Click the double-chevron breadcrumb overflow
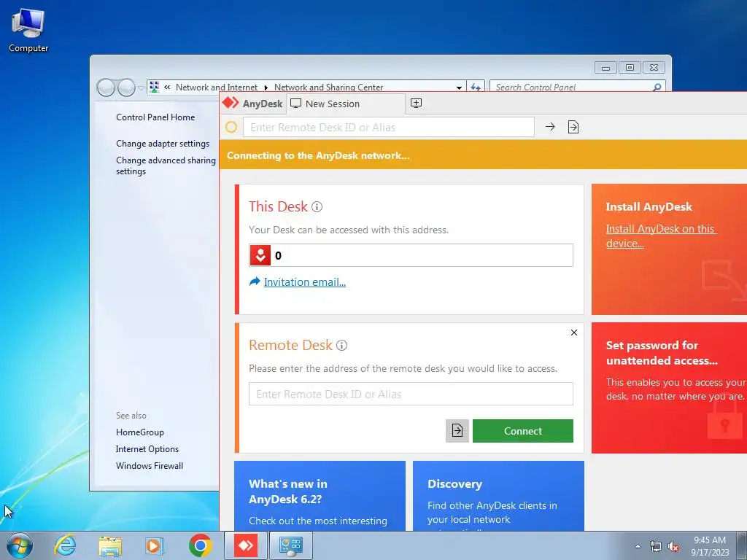 (x=167, y=87)
